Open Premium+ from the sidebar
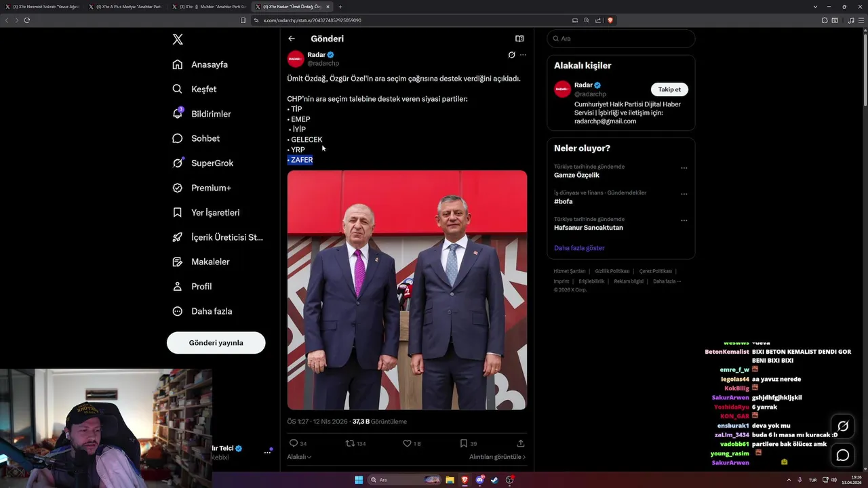The image size is (868, 488). point(201,188)
